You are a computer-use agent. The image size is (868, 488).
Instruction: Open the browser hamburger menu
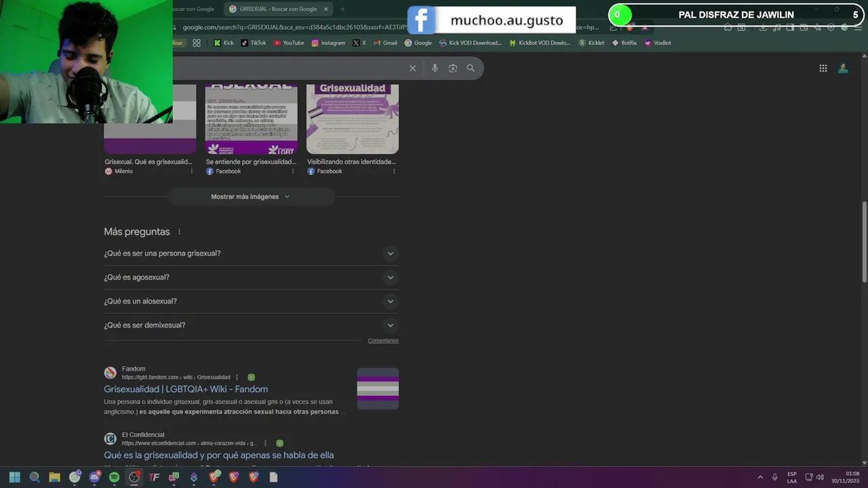(x=858, y=27)
